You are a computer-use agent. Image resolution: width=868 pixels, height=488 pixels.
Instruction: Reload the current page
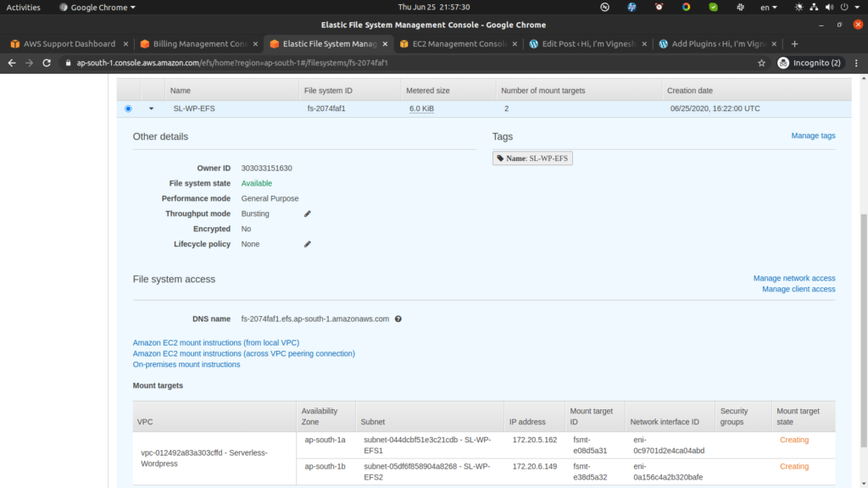[x=47, y=63]
